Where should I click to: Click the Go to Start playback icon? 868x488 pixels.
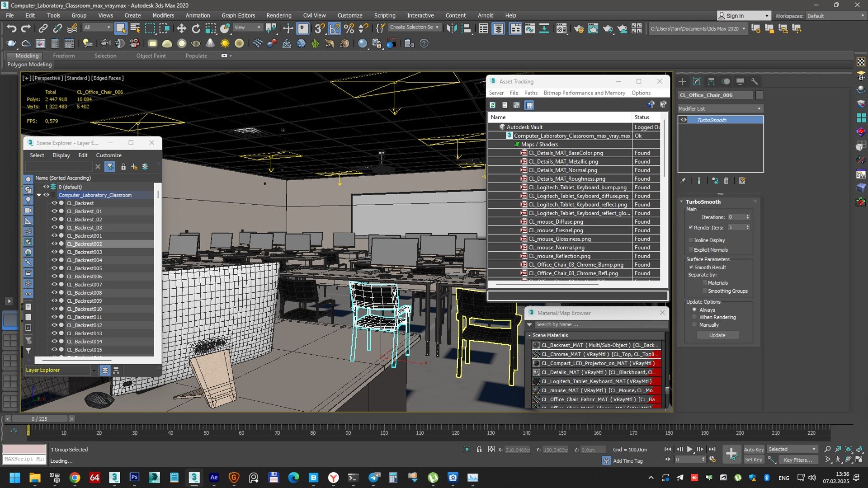click(668, 449)
